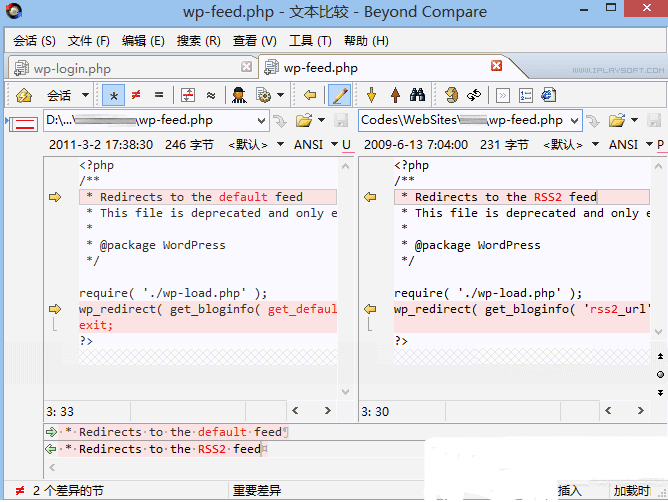668x502 pixels.
Task: Click the next difference section marker icon
Action: (660, 393)
